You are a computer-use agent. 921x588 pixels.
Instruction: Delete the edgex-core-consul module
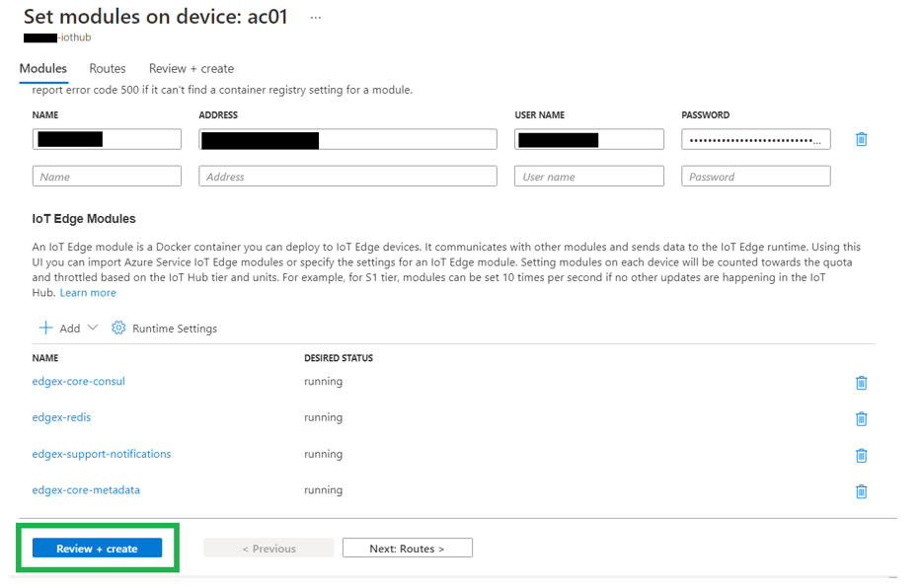point(861,383)
